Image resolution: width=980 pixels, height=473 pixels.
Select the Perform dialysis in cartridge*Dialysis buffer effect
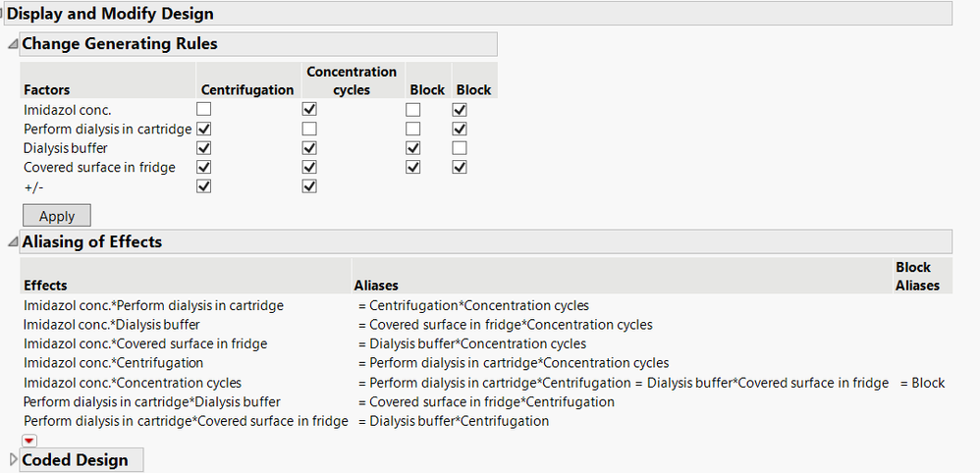tap(151, 401)
